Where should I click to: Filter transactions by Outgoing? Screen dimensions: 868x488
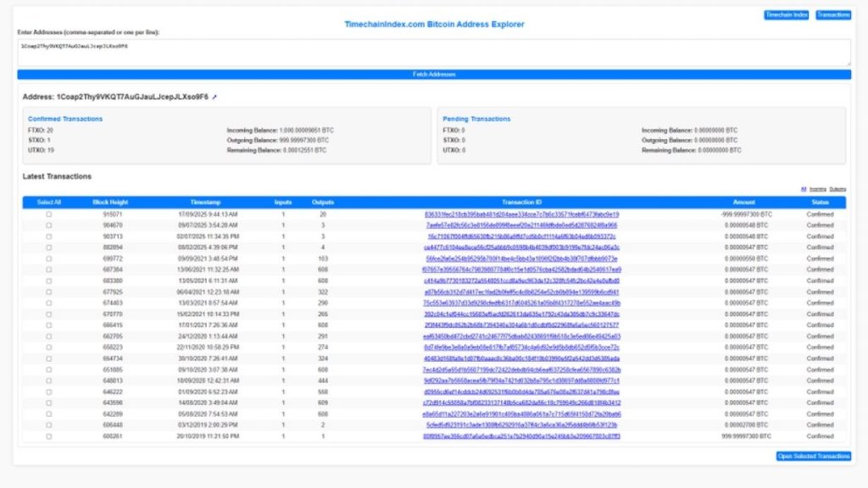tap(837, 189)
